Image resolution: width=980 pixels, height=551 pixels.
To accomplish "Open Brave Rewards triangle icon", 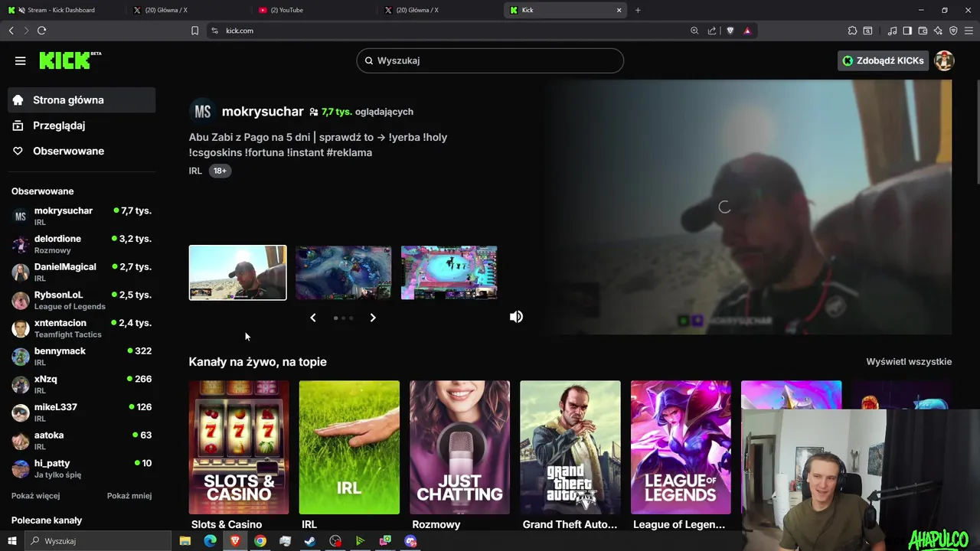I will (747, 31).
